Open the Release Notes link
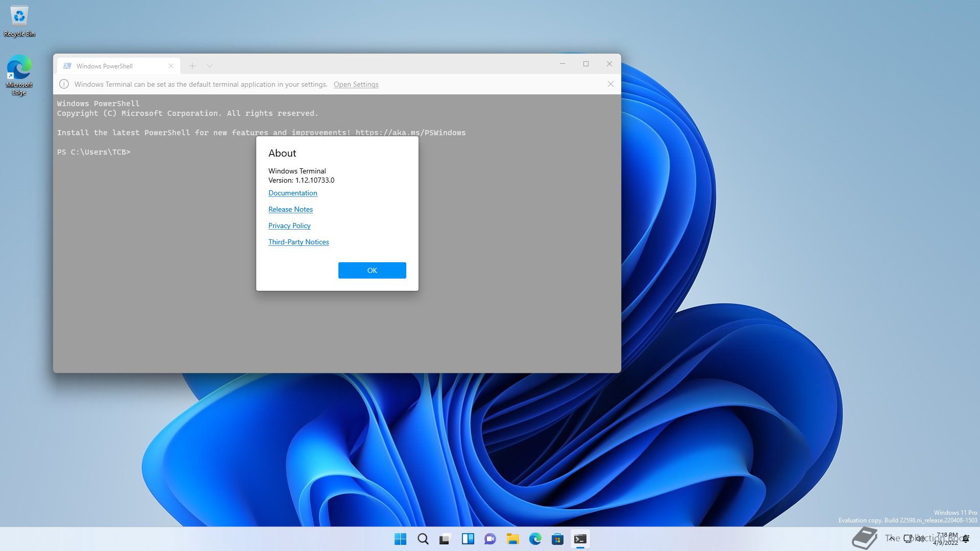980x551 pixels. (290, 209)
